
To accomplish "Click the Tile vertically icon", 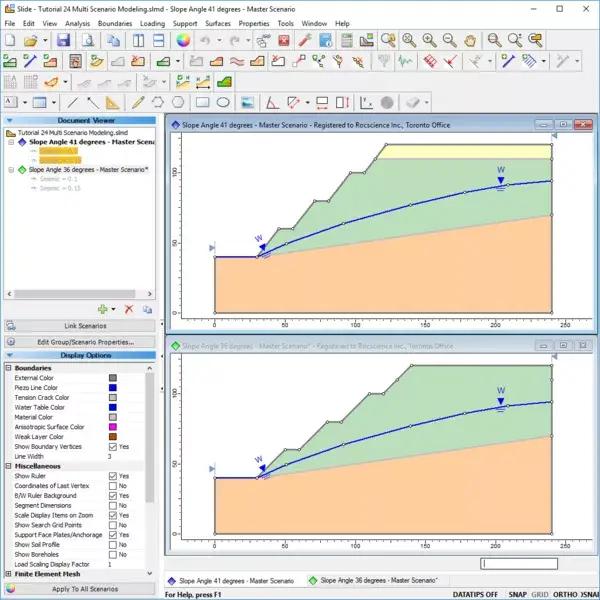I will click(x=139, y=40).
